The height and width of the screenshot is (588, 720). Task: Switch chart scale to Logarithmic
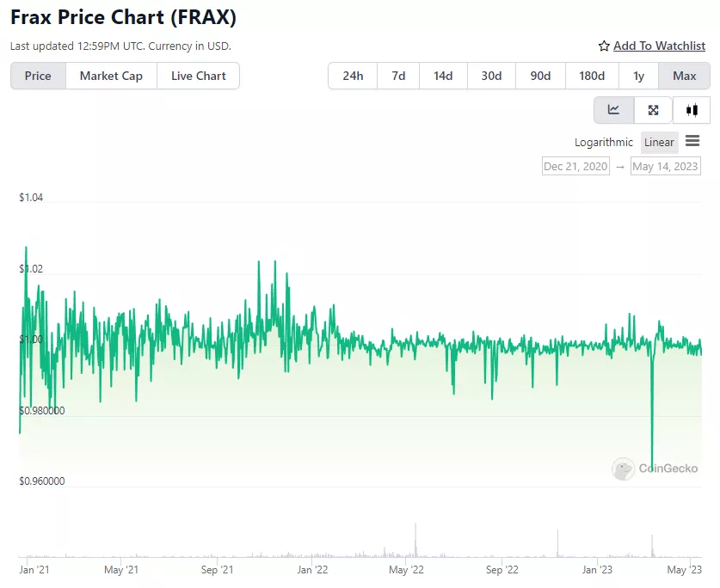pyautogui.click(x=602, y=142)
